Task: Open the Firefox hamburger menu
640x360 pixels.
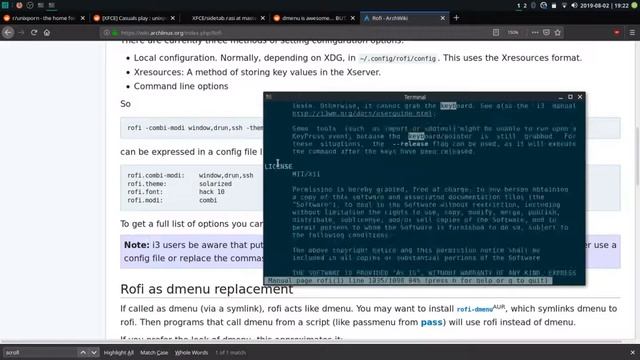Action: point(632,32)
